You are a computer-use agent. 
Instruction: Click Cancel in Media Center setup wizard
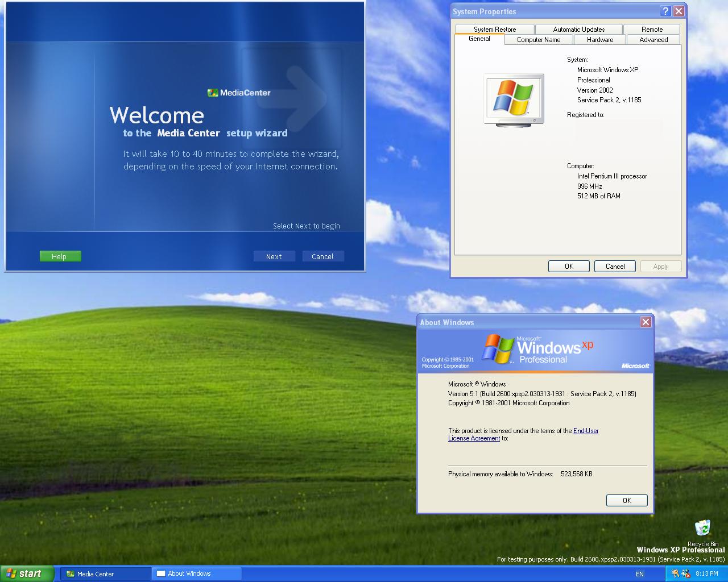tap(323, 256)
